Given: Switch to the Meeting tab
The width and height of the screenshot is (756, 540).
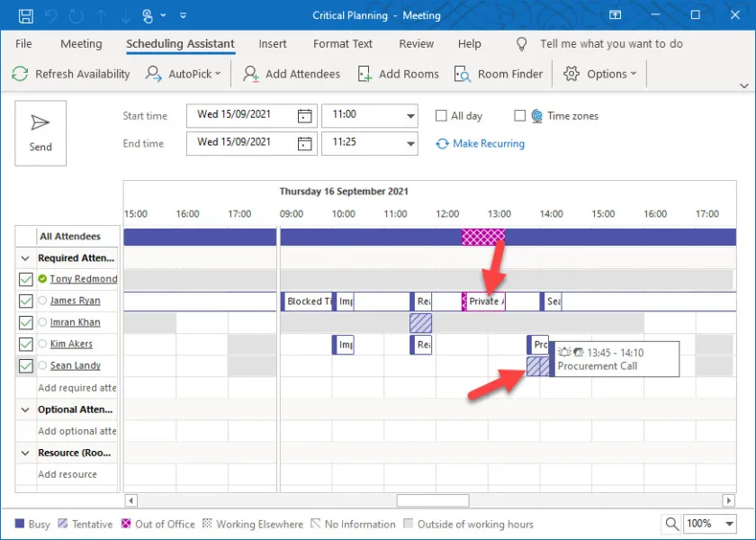Looking at the screenshot, I should [81, 43].
